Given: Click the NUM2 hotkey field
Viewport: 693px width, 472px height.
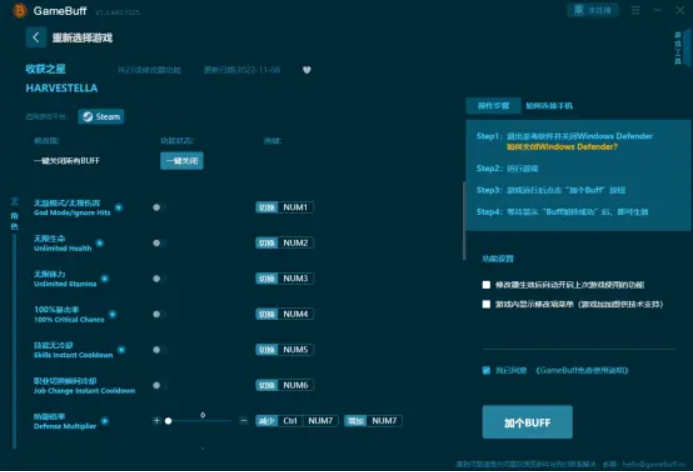Looking at the screenshot, I should [x=295, y=243].
